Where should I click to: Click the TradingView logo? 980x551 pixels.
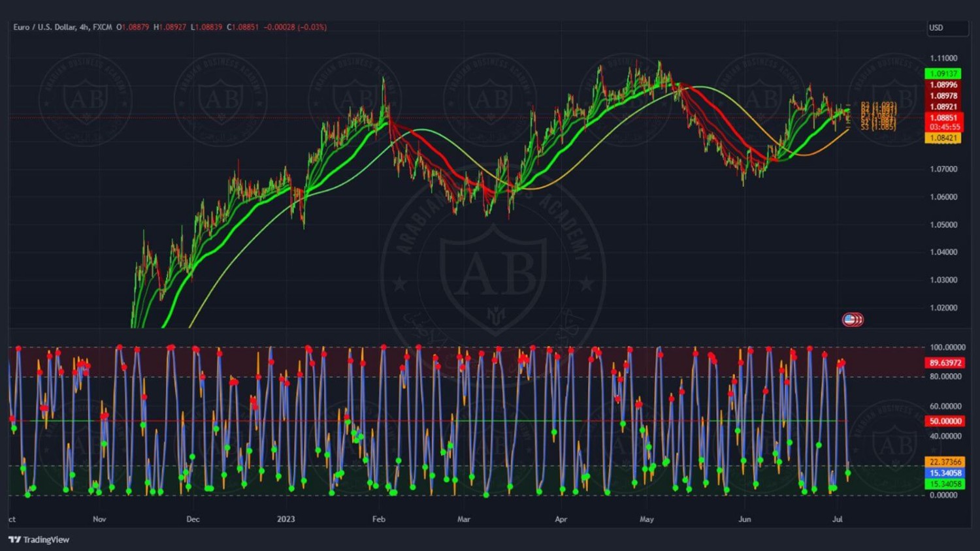click(39, 540)
